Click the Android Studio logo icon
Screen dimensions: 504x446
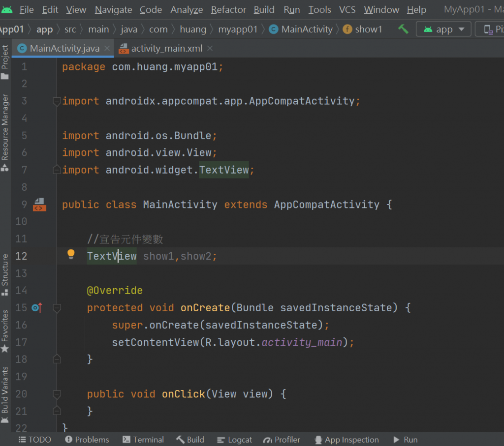[x=6, y=10]
